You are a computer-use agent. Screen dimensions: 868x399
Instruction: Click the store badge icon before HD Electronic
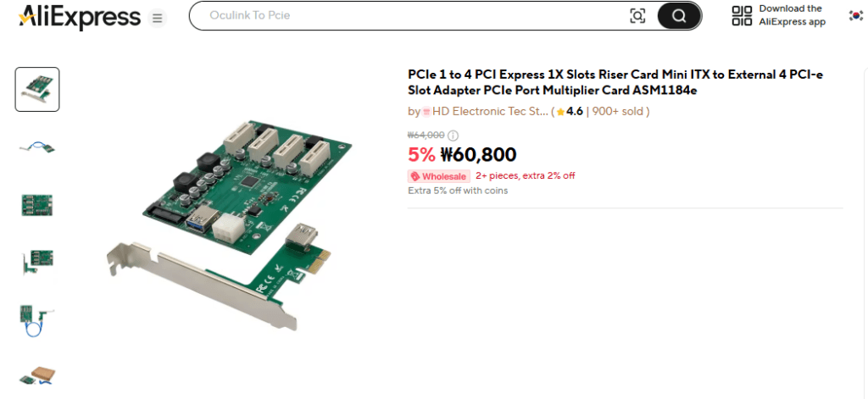426,112
